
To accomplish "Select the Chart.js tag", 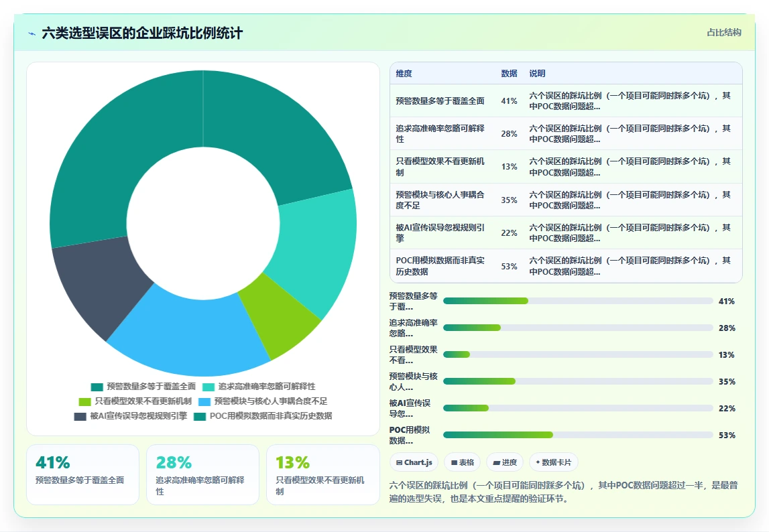I will tap(414, 462).
